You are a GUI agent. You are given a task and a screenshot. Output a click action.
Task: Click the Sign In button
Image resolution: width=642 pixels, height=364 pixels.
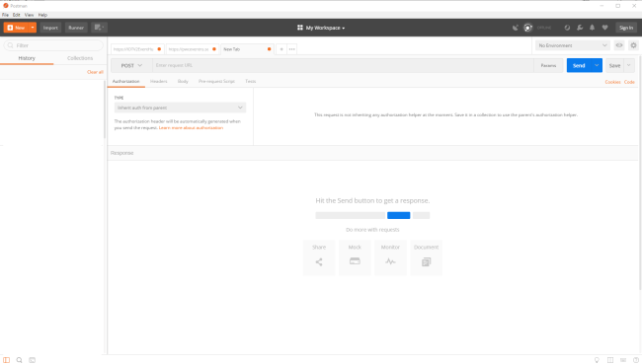click(626, 28)
